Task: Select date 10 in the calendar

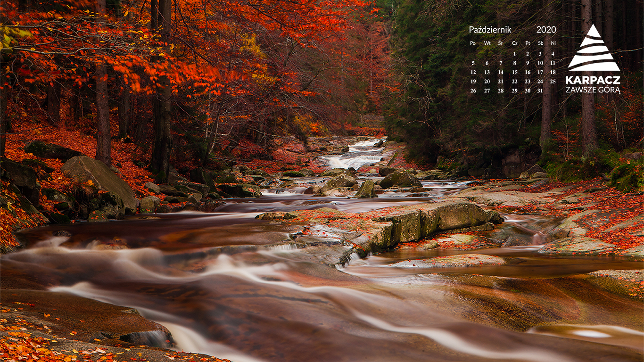Action: (540, 63)
